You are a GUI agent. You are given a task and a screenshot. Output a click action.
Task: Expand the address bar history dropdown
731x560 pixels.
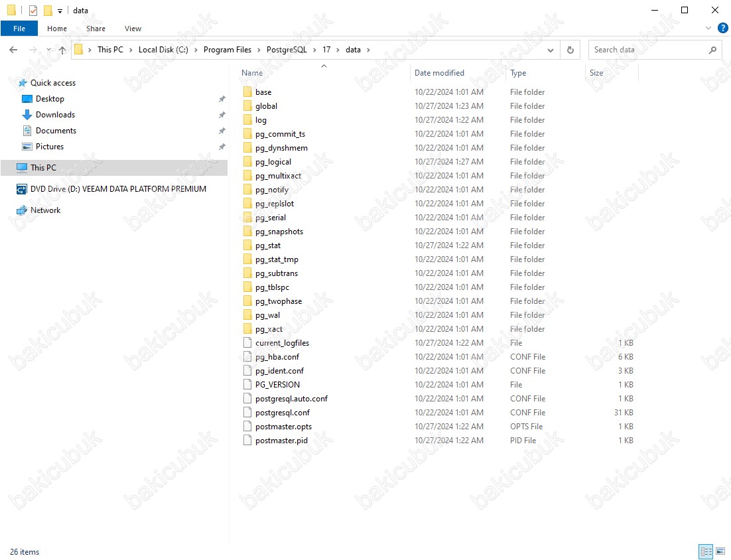point(551,50)
